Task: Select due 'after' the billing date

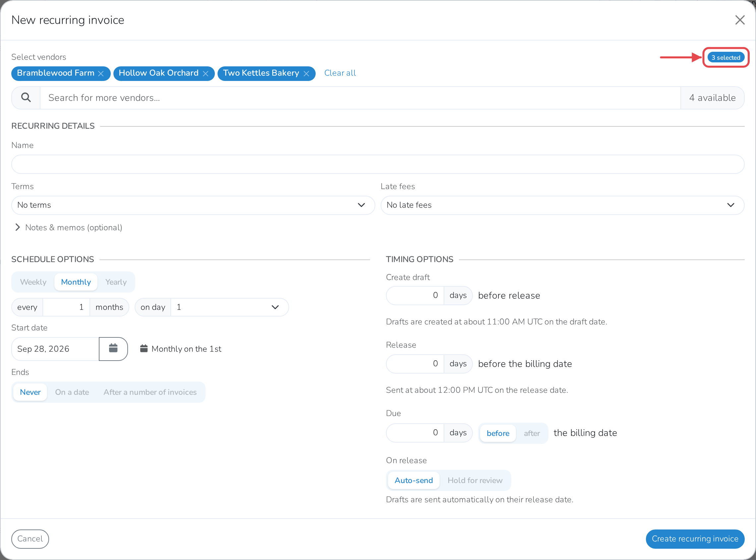Action: 532,433
